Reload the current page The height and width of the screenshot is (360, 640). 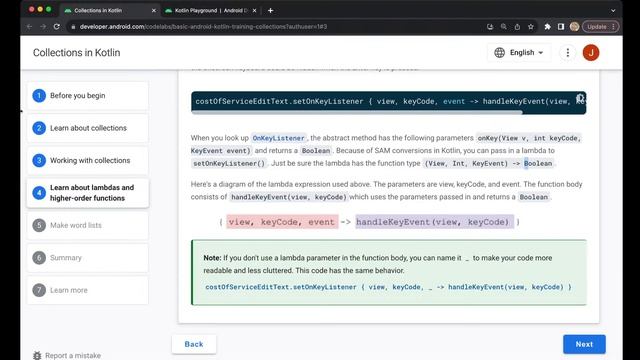coord(57,27)
